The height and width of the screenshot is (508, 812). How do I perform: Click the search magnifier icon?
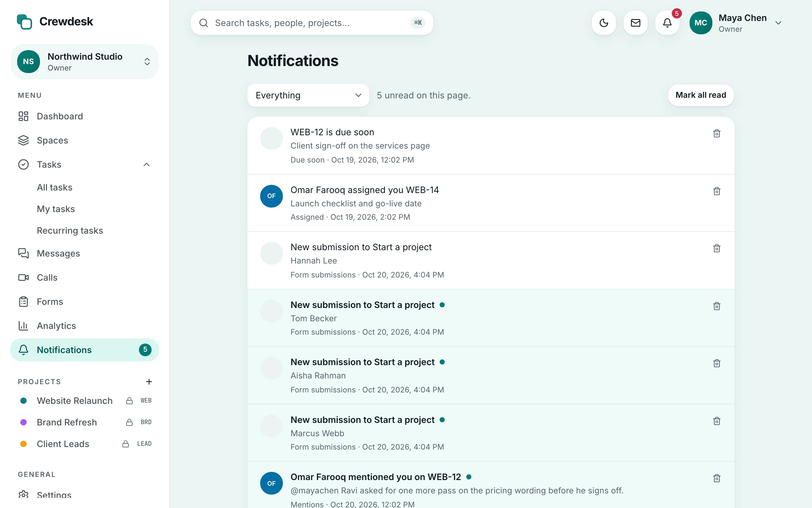point(204,23)
